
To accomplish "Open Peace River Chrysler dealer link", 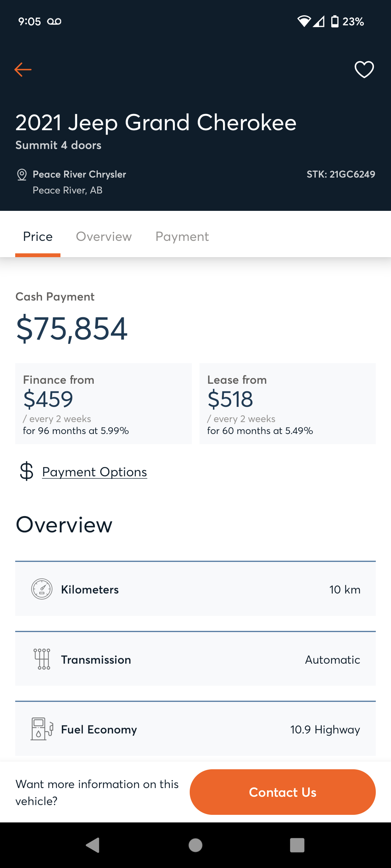I will coord(79,174).
